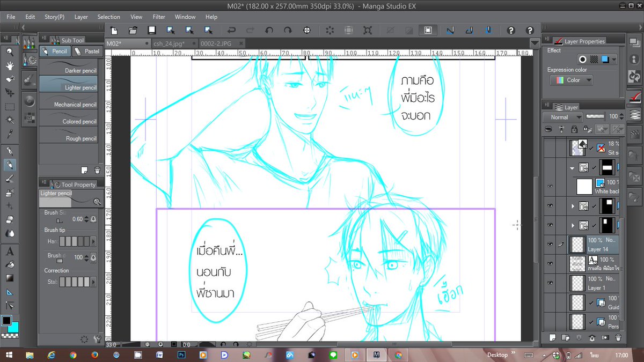Create new sub tool in Sub Tool panel
644x362 pixels.
(84, 170)
